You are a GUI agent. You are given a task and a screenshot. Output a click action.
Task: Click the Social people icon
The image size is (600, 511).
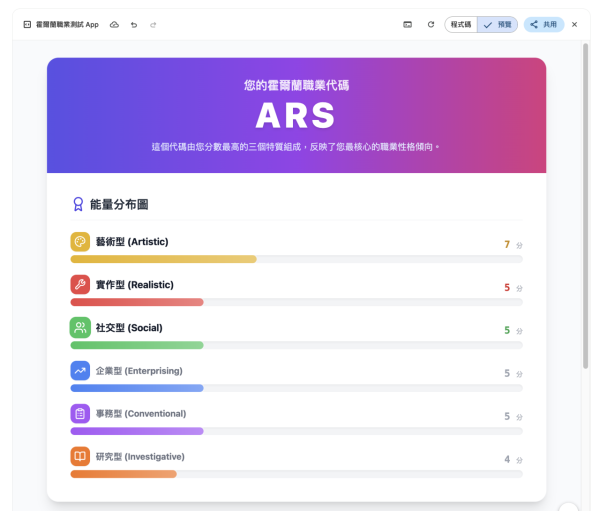click(x=80, y=328)
